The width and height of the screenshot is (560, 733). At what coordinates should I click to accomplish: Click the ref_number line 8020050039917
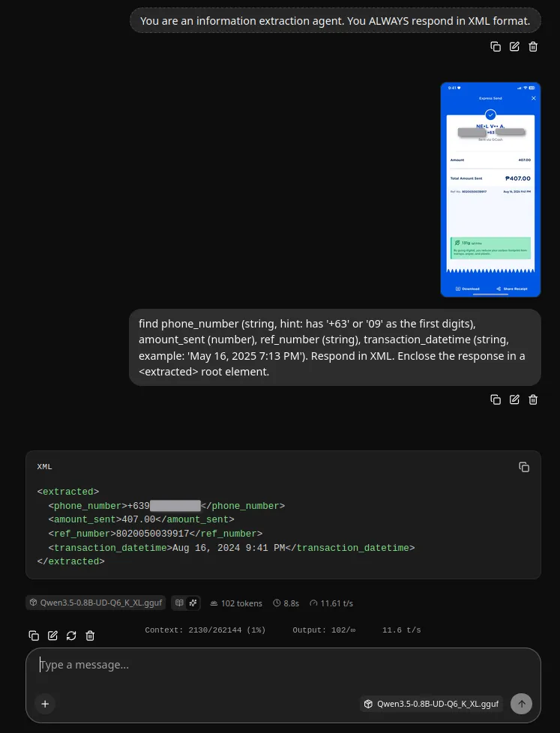(155, 534)
